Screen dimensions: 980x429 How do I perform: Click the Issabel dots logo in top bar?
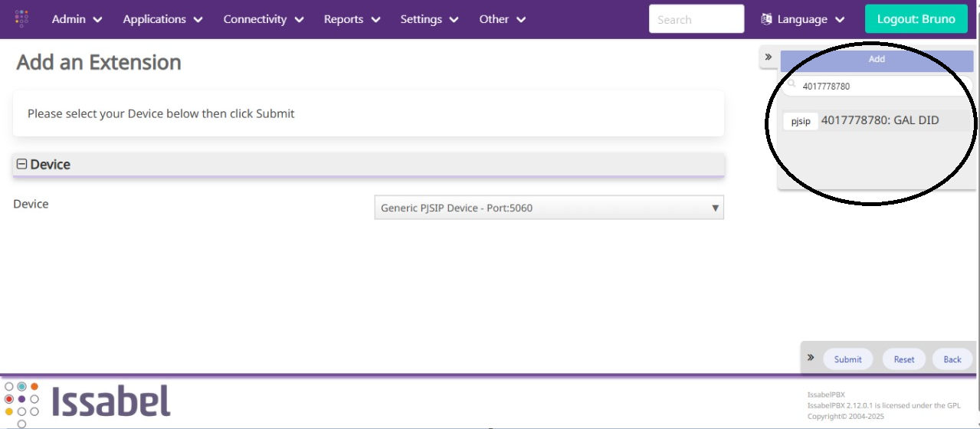click(x=21, y=18)
